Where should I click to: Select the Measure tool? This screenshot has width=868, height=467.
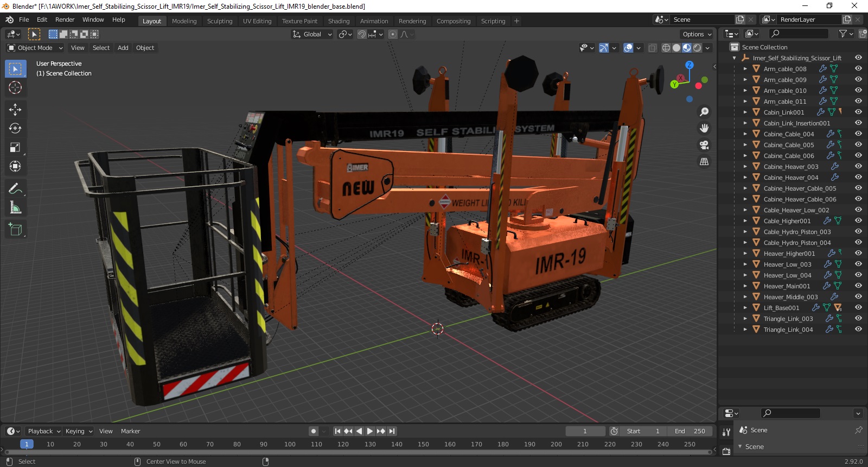pyautogui.click(x=15, y=207)
